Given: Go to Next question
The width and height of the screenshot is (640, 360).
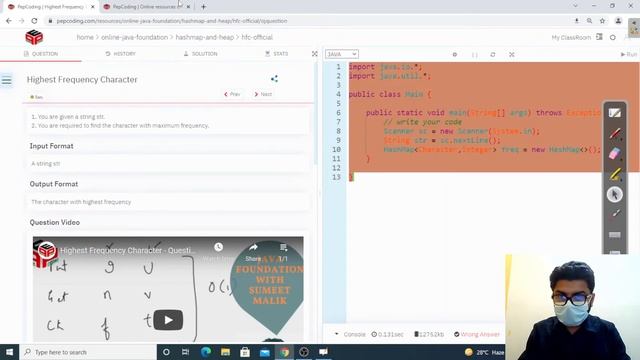Looking at the screenshot, I should coord(263,94).
